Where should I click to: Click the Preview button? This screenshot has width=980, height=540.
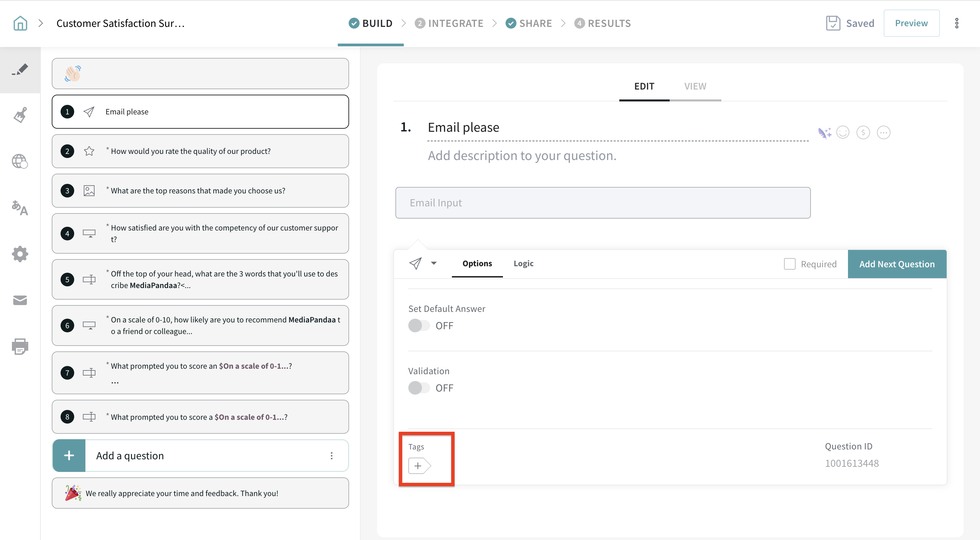point(911,23)
